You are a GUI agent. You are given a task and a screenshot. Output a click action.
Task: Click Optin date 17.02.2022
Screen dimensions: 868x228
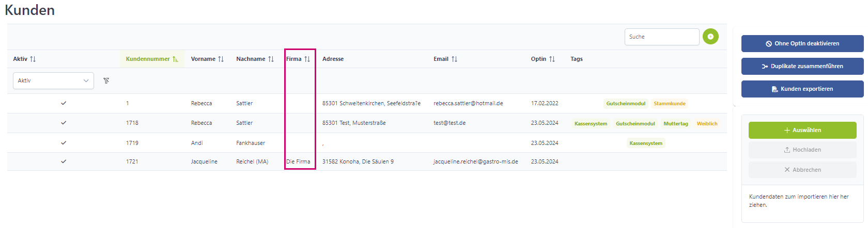coord(545,103)
